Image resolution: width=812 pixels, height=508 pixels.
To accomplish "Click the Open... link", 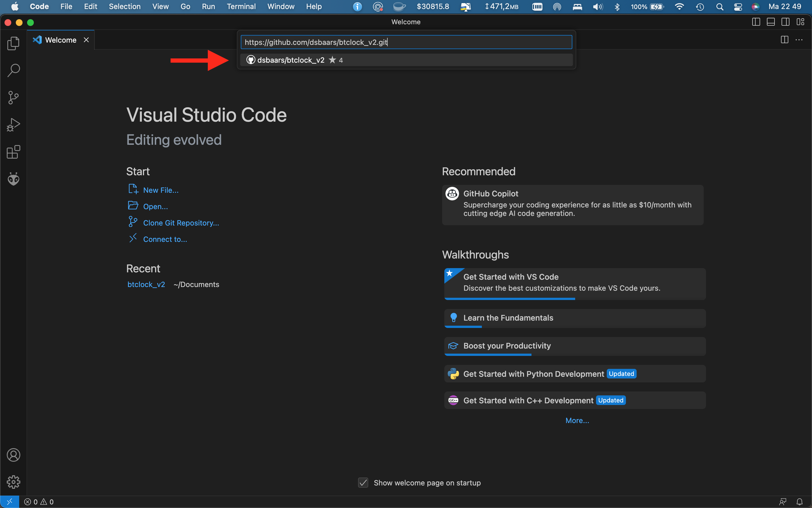I will tap(155, 206).
